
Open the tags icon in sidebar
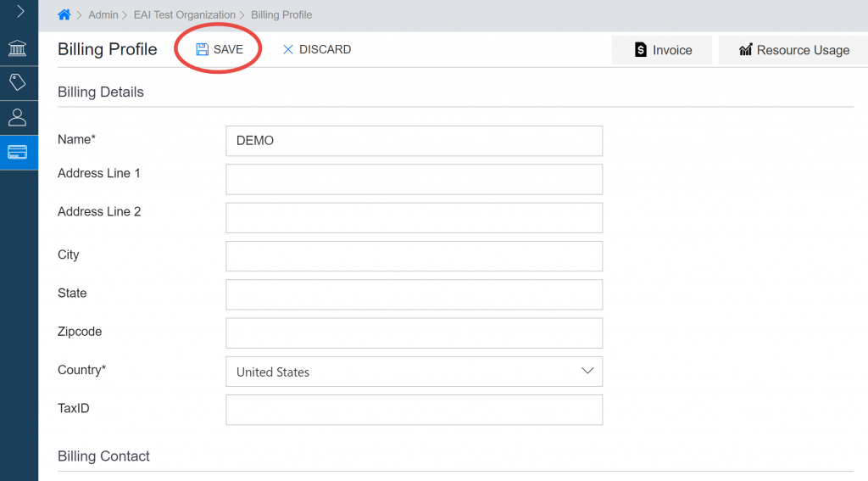click(17, 82)
